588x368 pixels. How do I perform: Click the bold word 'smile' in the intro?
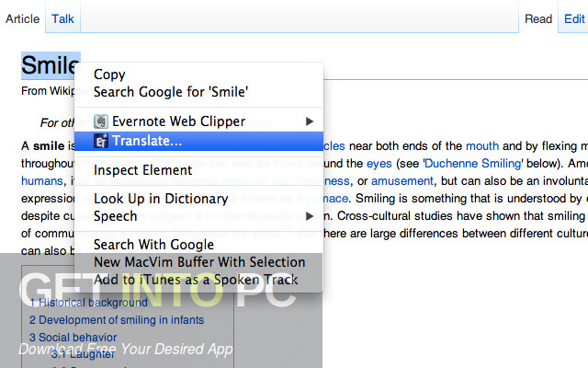[x=49, y=145]
